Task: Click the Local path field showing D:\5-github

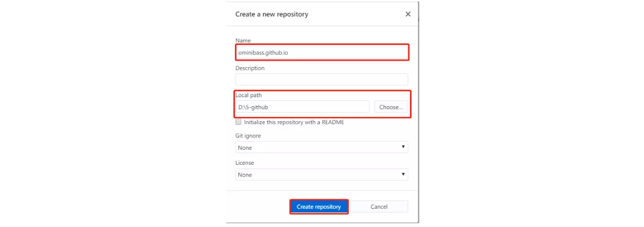Action: click(303, 107)
